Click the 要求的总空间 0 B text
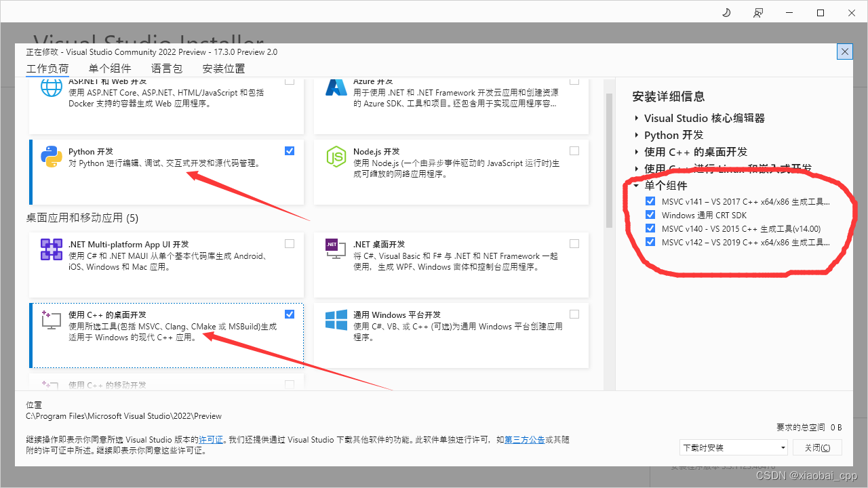 (809, 428)
